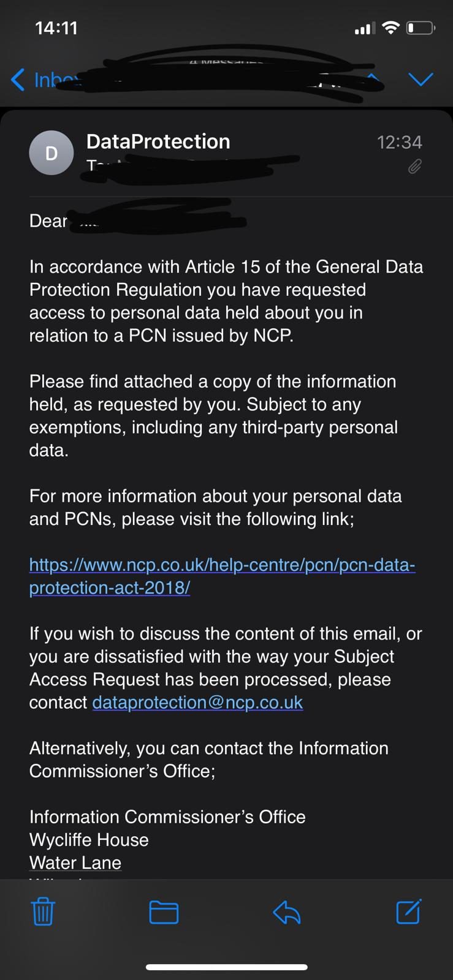Image resolution: width=453 pixels, height=980 pixels.
Task: Tap the home indicator bar
Action: click(227, 967)
